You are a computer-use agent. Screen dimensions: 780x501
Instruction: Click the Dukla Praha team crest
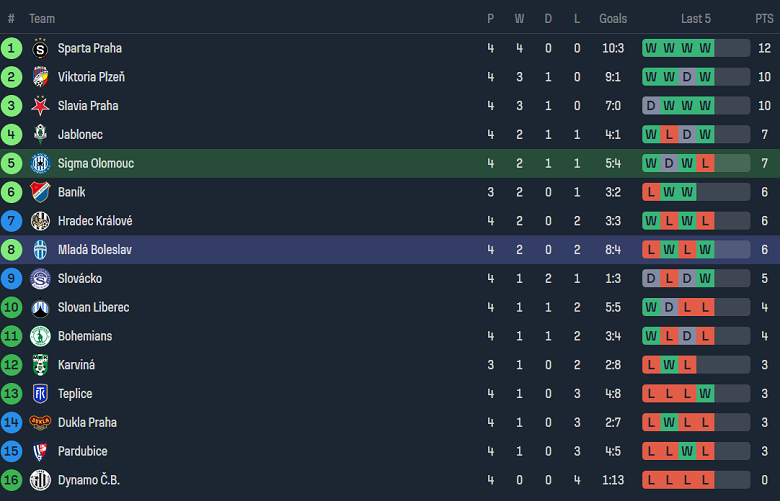click(x=40, y=423)
